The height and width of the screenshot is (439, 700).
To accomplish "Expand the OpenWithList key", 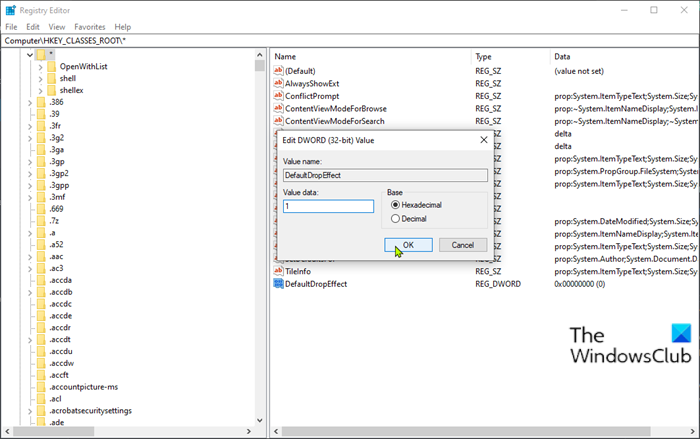I will (x=41, y=67).
